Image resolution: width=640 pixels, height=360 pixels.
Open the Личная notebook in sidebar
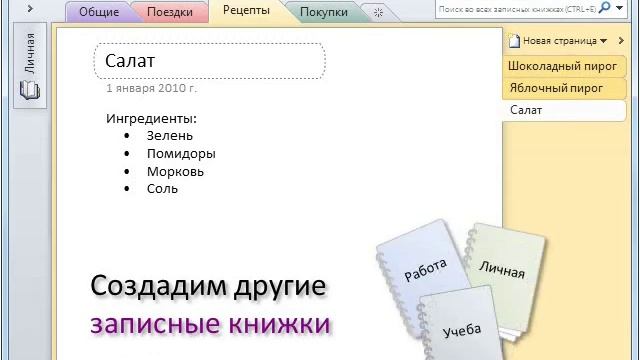tap(30, 65)
